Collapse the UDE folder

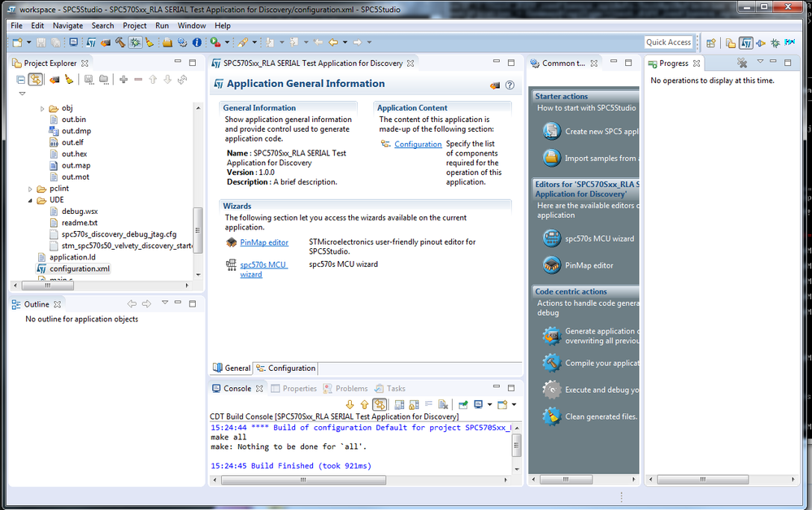pyautogui.click(x=30, y=201)
